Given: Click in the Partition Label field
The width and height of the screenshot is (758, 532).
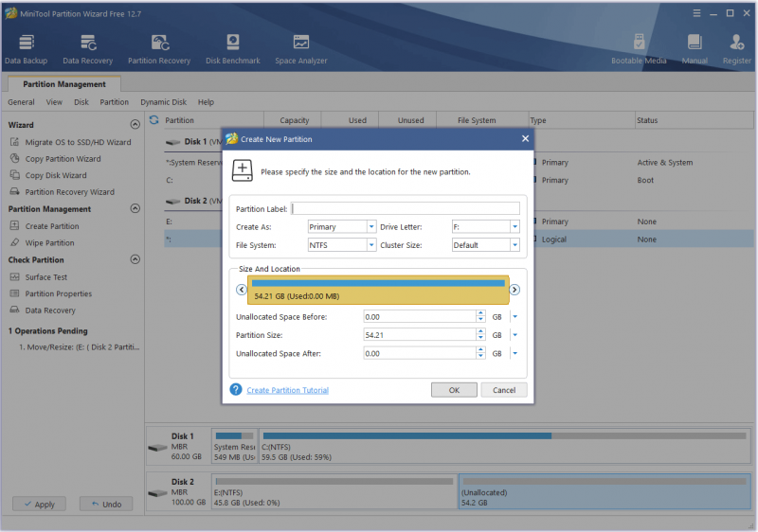Looking at the screenshot, I should 406,208.
